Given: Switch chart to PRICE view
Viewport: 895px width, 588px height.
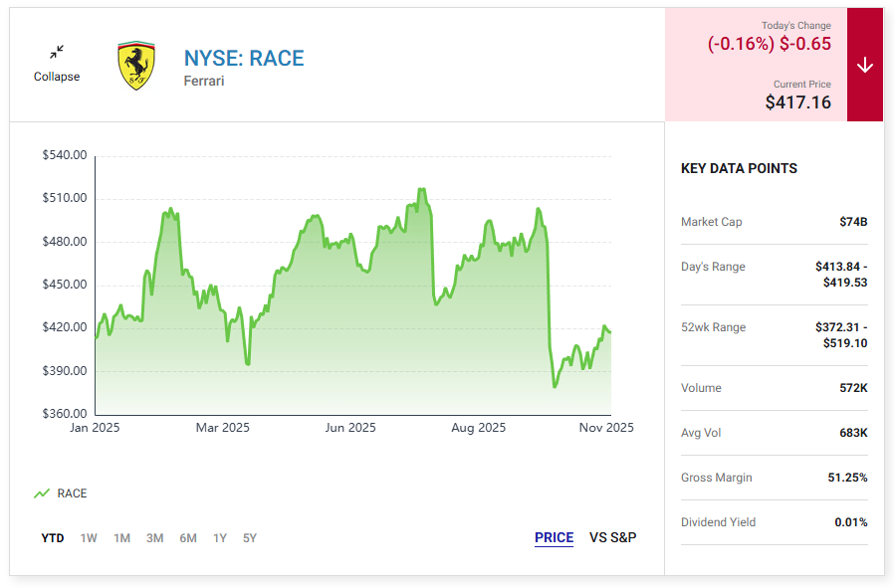Looking at the screenshot, I should pos(554,537).
